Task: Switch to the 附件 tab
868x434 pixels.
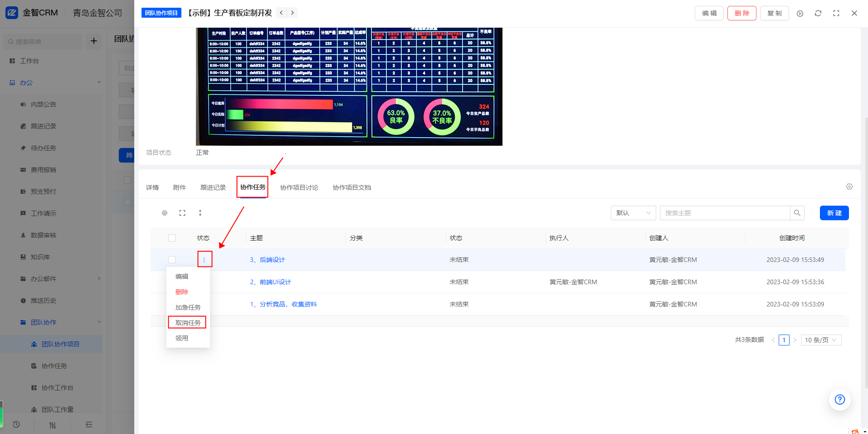Action: [x=180, y=187]
